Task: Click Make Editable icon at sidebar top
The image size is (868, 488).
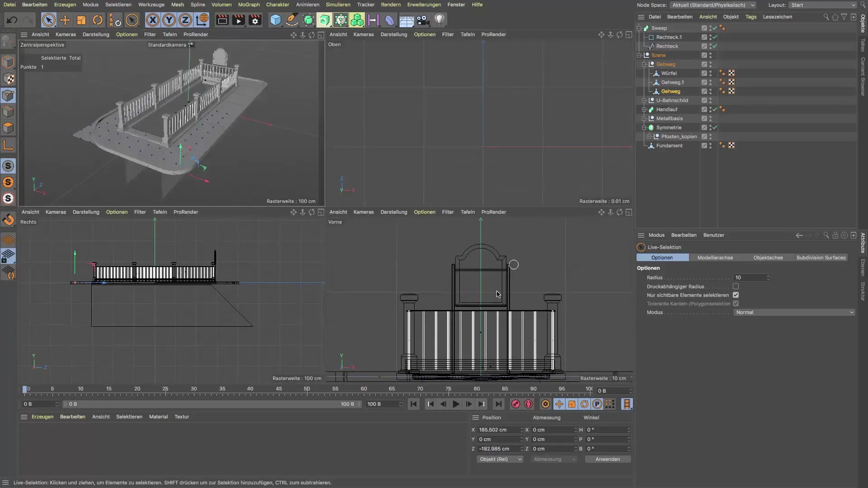Action: 8,42
